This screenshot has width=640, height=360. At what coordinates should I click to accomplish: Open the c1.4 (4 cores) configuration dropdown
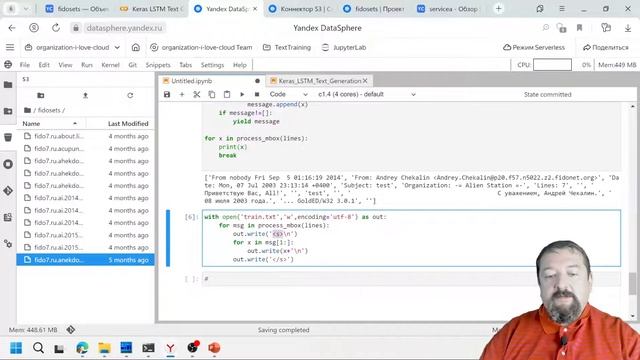coord(367,94)
